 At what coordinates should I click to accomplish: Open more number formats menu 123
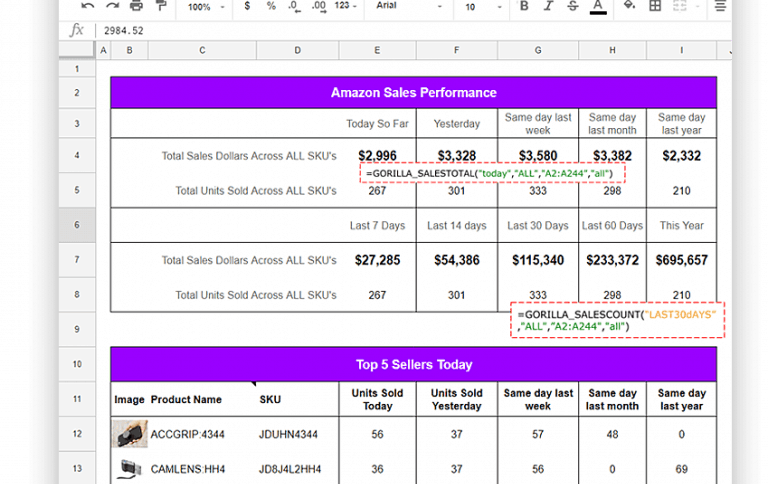point(346,6)
